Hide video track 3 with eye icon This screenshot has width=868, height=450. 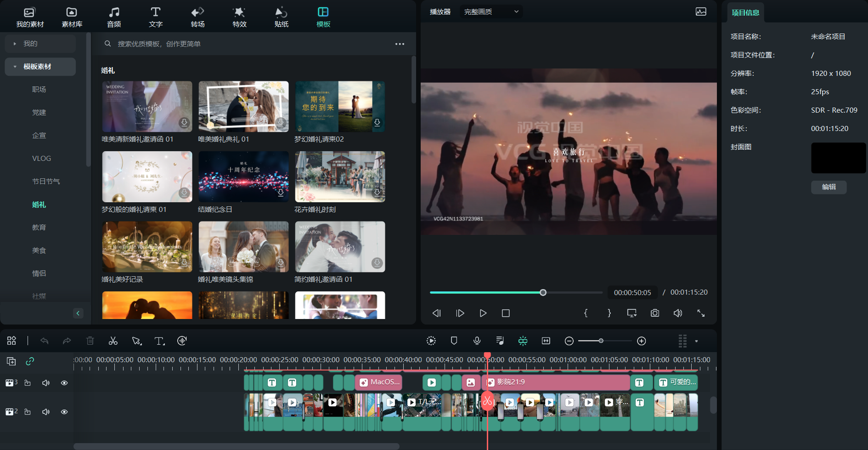pos(64,383)
